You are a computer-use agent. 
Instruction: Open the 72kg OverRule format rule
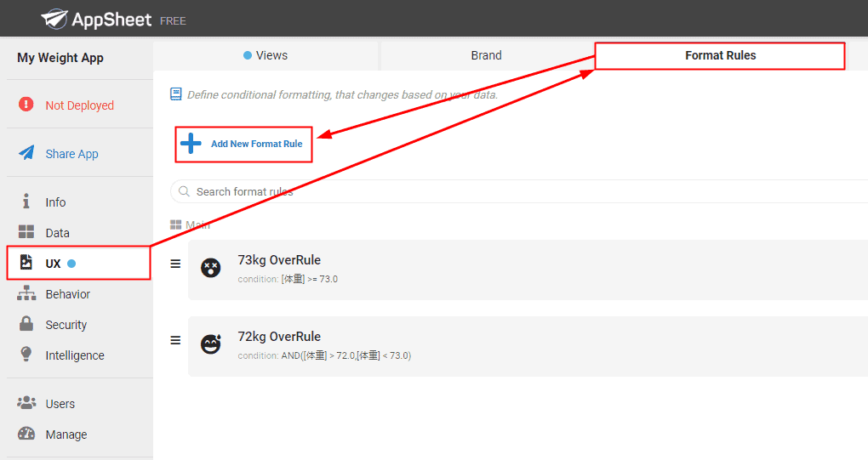pos(528,346)
